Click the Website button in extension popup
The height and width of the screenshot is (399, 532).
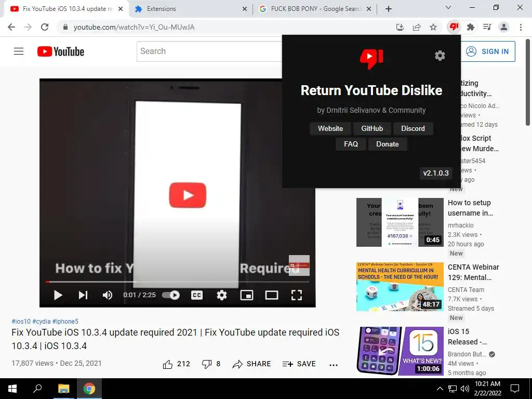pyautogui.click(x=330, y=128)
